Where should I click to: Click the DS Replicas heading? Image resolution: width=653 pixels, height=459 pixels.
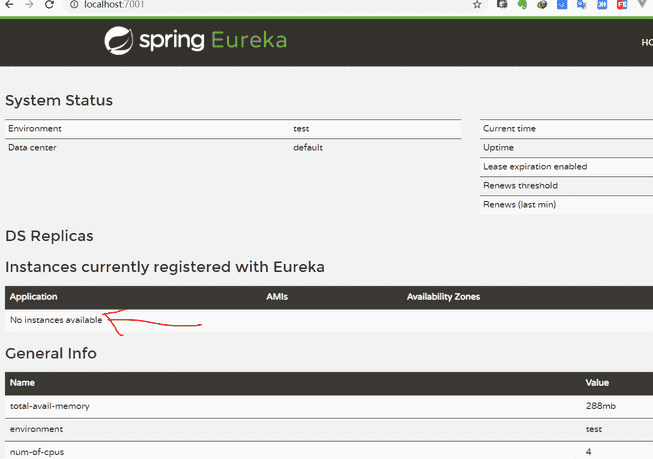49,236
